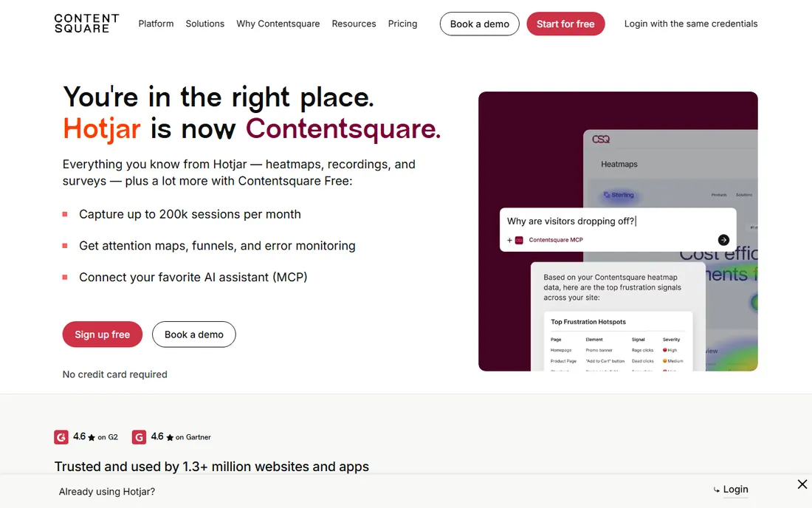Click the Gartner rating badge icon

click(139, 437)
